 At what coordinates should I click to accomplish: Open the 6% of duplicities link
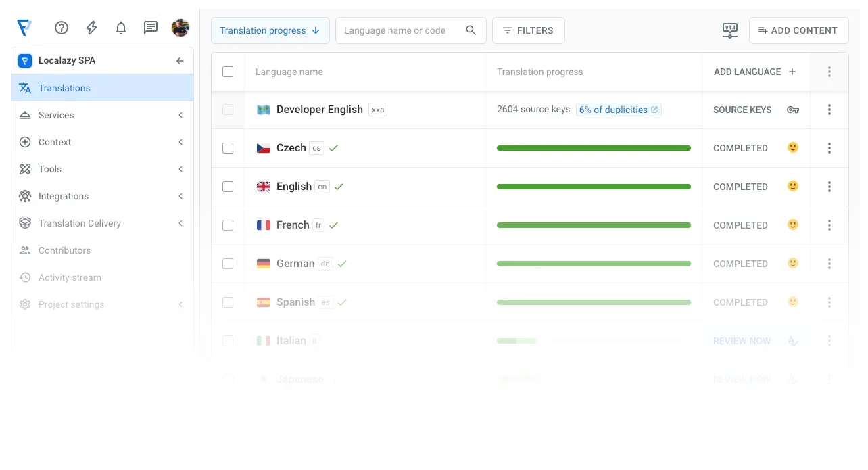point(618,110)
